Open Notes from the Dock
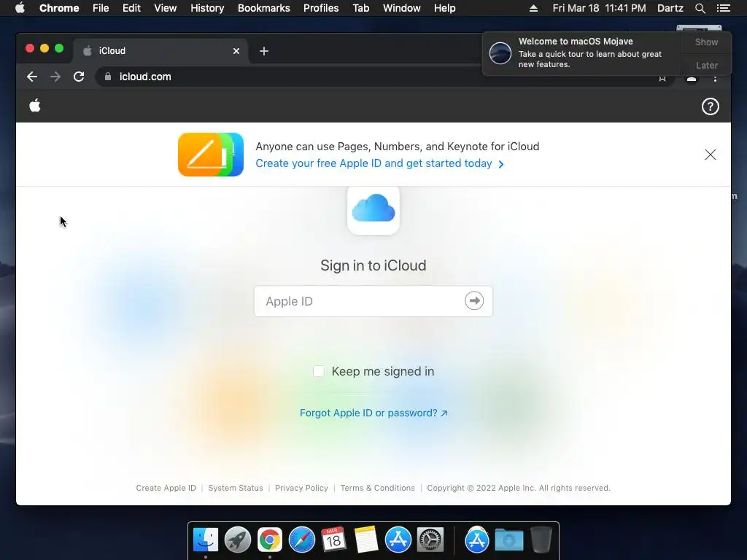The image size is (747, 560). [366, 540]
